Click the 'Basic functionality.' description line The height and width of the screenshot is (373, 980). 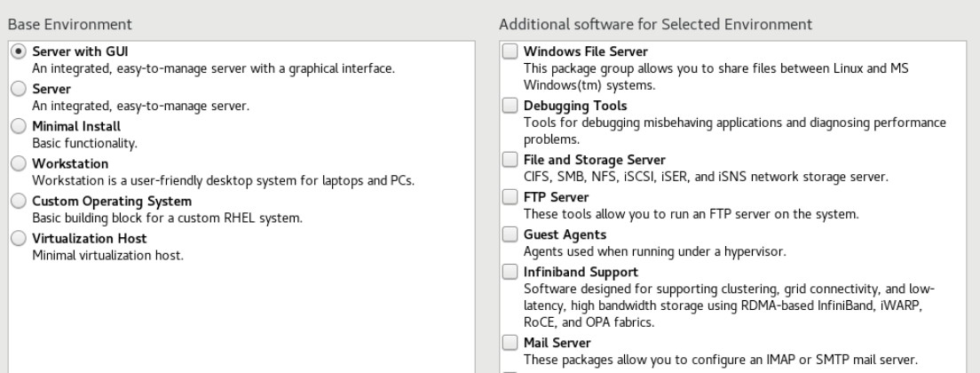84,142
